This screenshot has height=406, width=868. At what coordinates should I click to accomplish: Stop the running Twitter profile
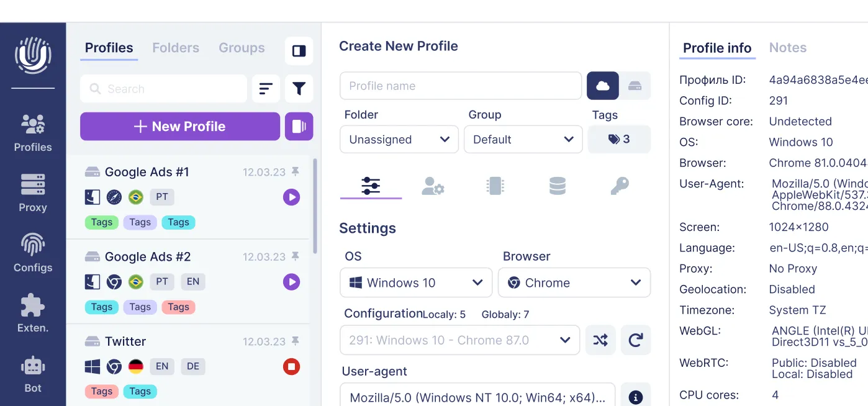coord(291,367)
